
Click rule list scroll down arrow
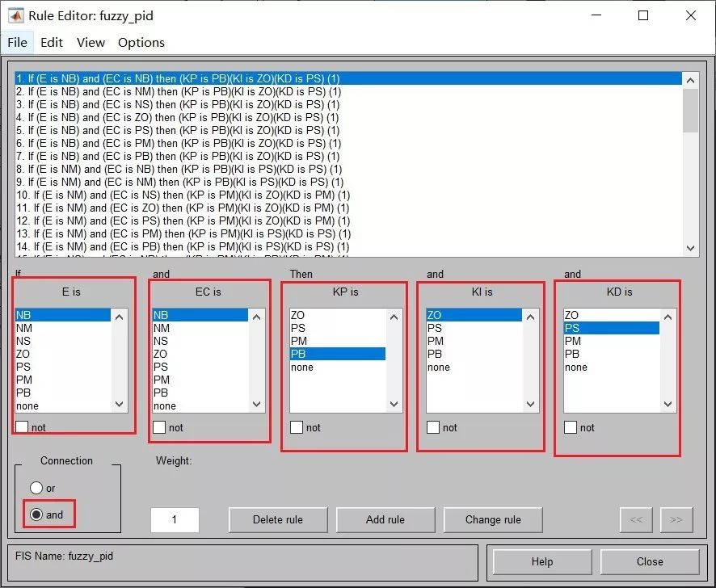690,248
